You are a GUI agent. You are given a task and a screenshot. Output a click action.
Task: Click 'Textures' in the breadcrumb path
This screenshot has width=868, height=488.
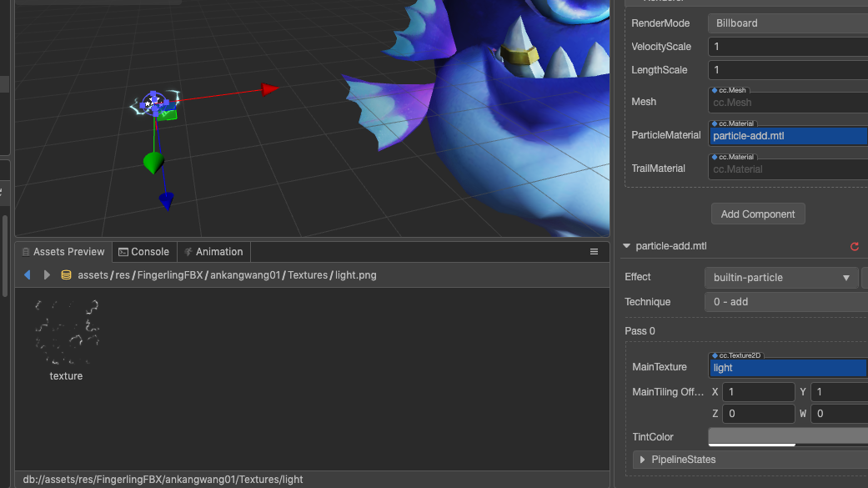308,274
